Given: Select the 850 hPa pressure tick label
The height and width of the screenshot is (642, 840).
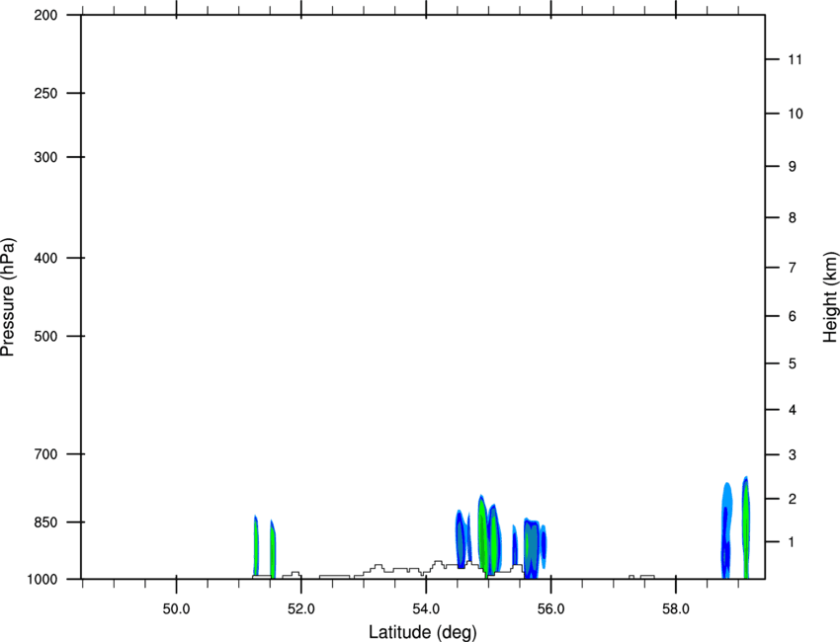Looking at the screenshot, I should pos(45,522).
